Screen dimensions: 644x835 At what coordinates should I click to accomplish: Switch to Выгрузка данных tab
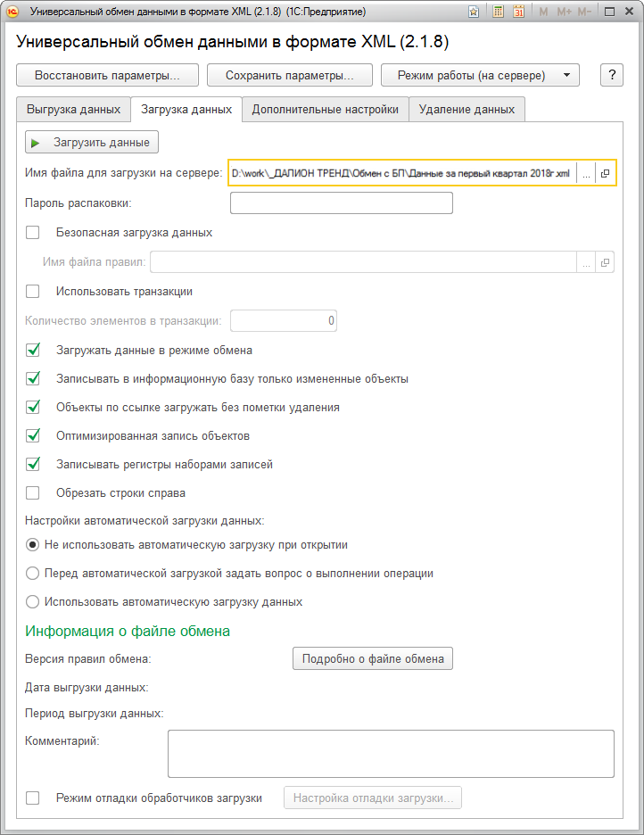(73, 110)
